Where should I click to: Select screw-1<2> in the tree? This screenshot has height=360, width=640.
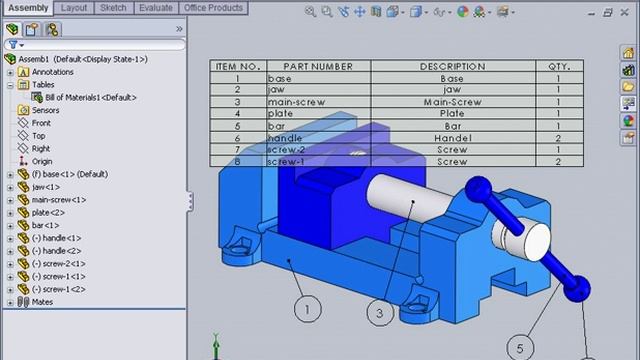coord(59,289)
